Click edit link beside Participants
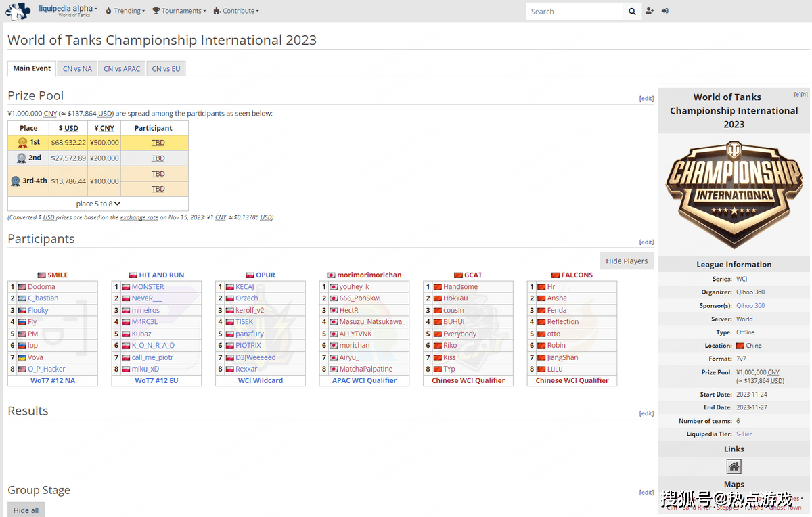This screenshot has height=517, width=812. point(647,242)
